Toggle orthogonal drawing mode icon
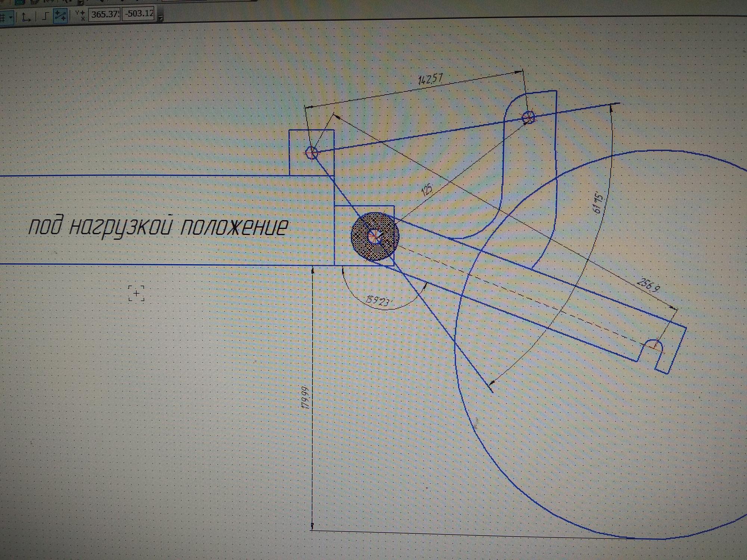Viewport: 747px width, 560px height. (x=45, y=16)
